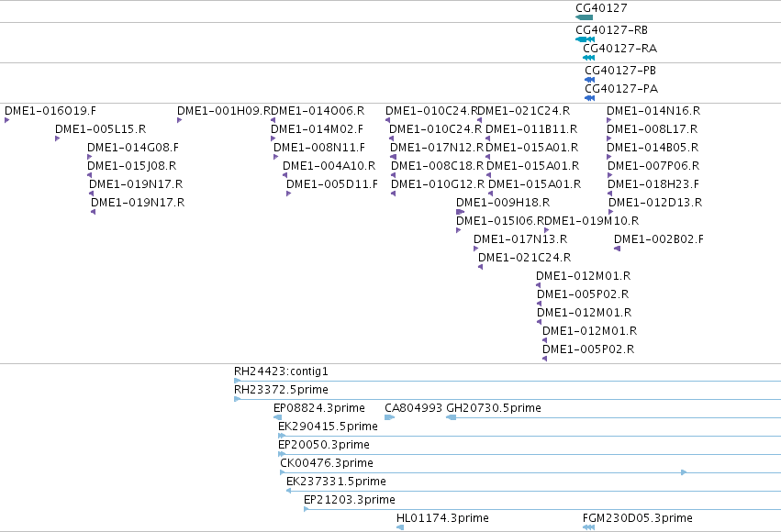Click the CG40127-PB protein glyph
781x532 pixels.
tap(590, 80)
